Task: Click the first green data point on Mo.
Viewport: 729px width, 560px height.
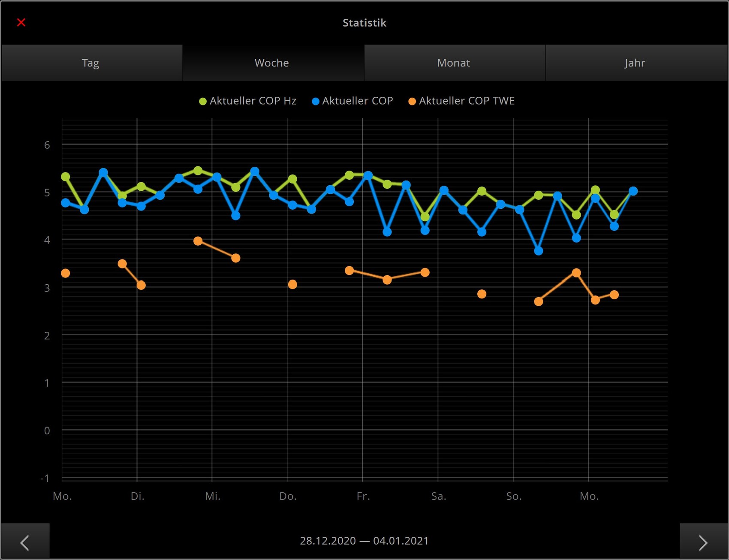Action: tap(66, 177)
